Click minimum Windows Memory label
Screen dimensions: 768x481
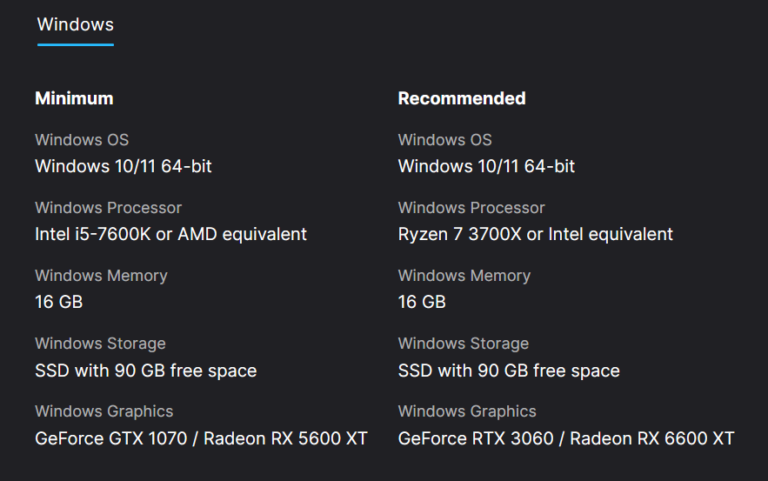pos(101,276)
